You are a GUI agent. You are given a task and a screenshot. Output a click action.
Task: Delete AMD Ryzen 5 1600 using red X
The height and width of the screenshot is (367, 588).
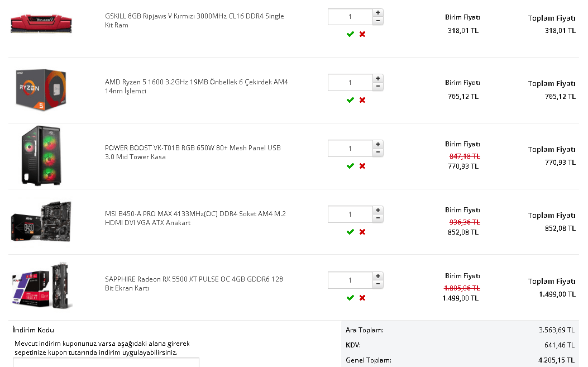tap(362, 100)
